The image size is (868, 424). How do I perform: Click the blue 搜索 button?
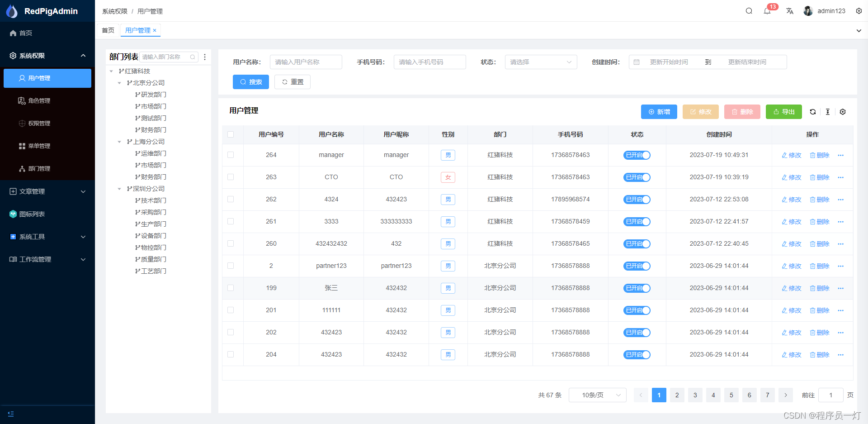251,82
